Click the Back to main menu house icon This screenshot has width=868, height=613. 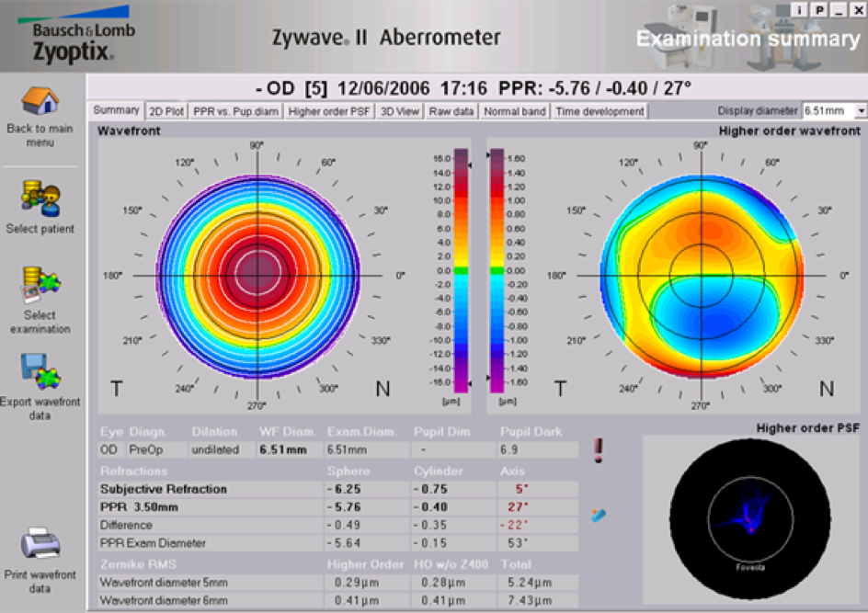pyautogui.click(x=40, y=101)
